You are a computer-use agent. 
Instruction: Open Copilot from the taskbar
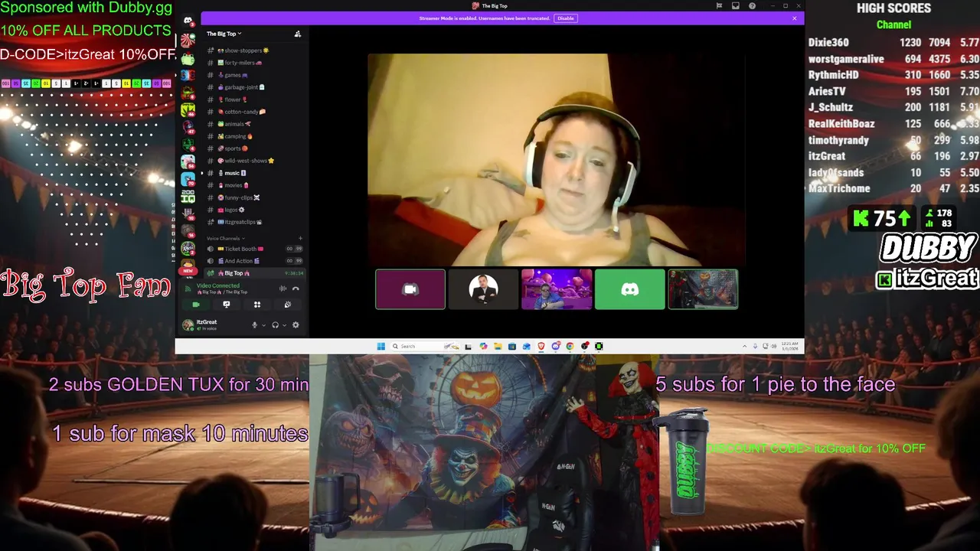[x=483, y=346]
